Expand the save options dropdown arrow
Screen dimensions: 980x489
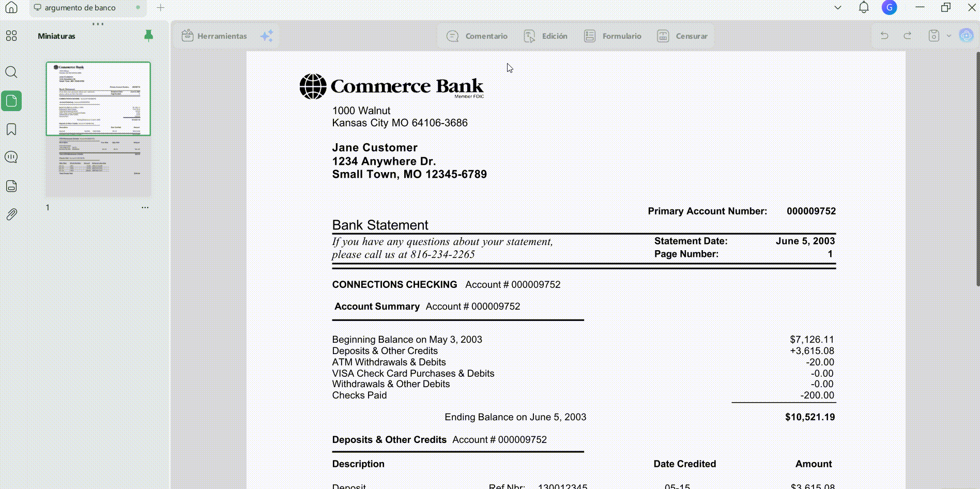tap(948, 36)
